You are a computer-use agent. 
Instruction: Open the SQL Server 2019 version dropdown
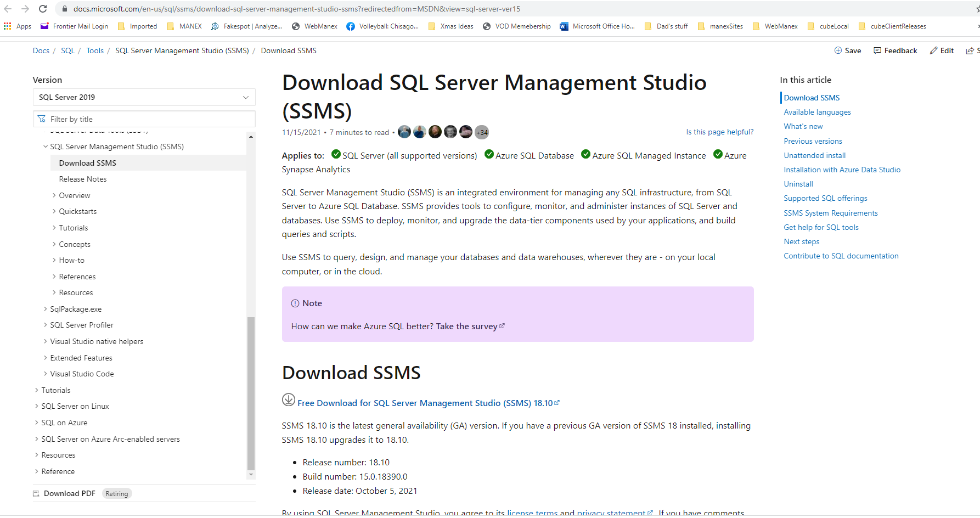pyautogui.click(x=144, y=97)
